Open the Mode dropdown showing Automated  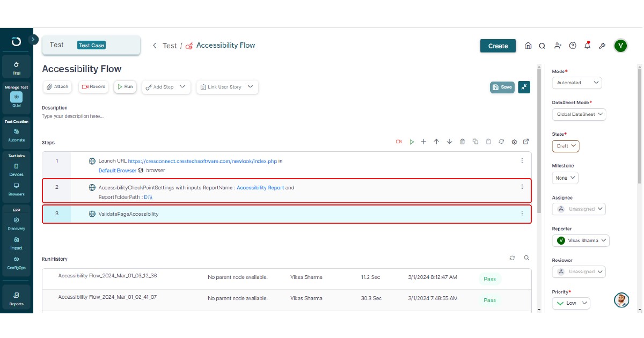[577, 83]
